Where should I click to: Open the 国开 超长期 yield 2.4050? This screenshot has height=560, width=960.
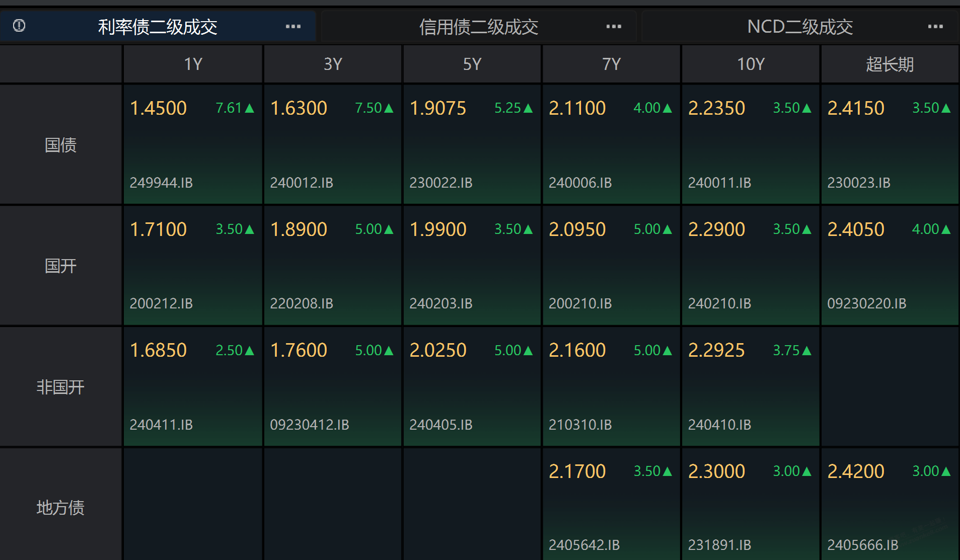pyautogui.click(x=856, y=229)
